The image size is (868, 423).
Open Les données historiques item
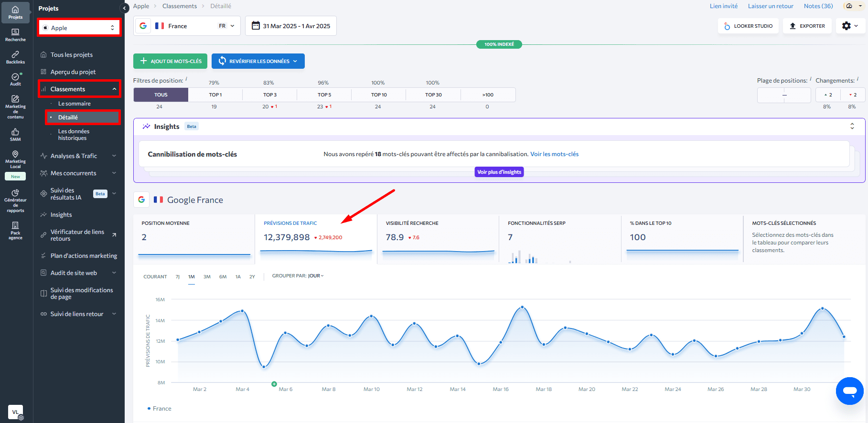click(x=74, y=135)
